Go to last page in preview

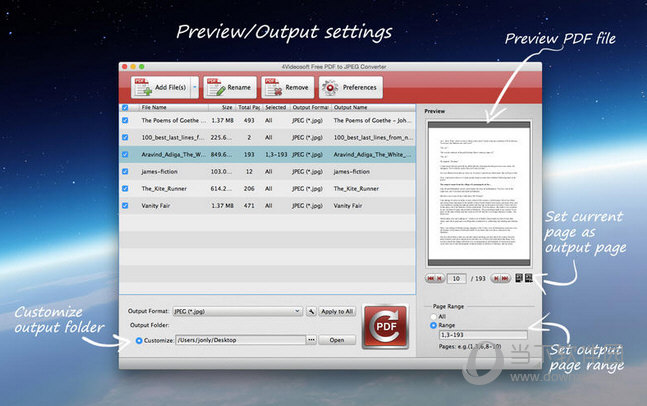click(505, 279)
